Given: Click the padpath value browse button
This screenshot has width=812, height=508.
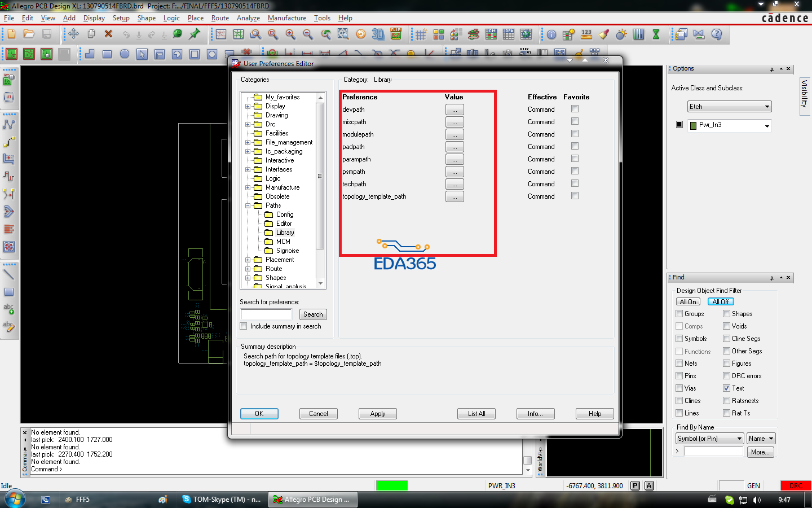Looking at the screenshot, I should click(454, 147).
